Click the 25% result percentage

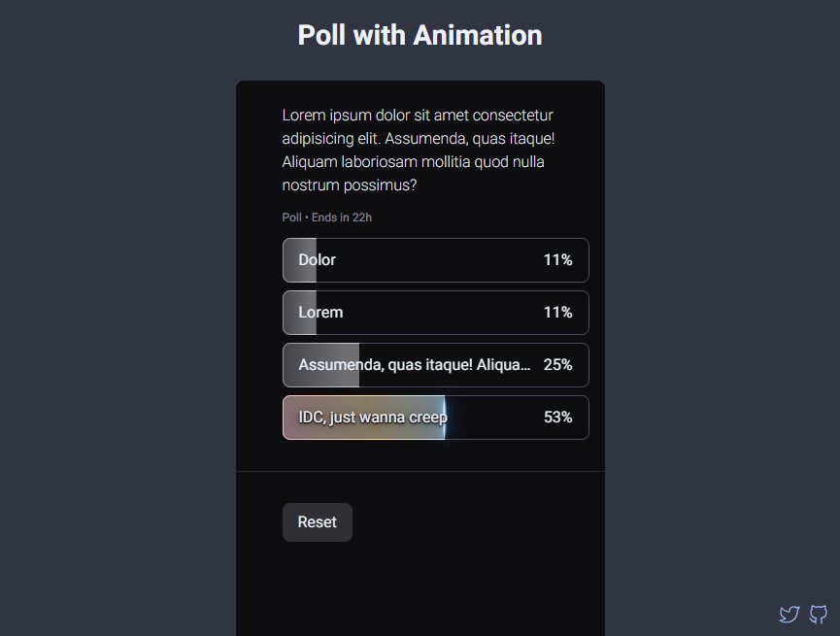point(557,365)
